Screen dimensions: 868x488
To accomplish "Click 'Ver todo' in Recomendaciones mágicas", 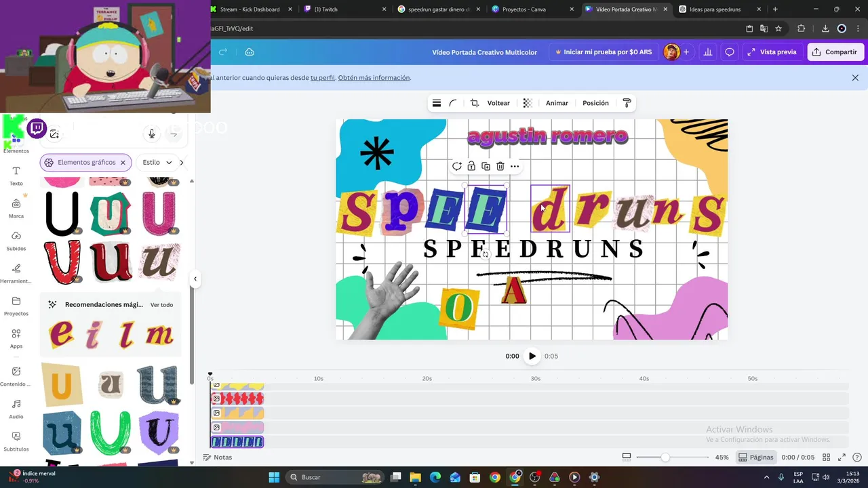I will point(161,305).
